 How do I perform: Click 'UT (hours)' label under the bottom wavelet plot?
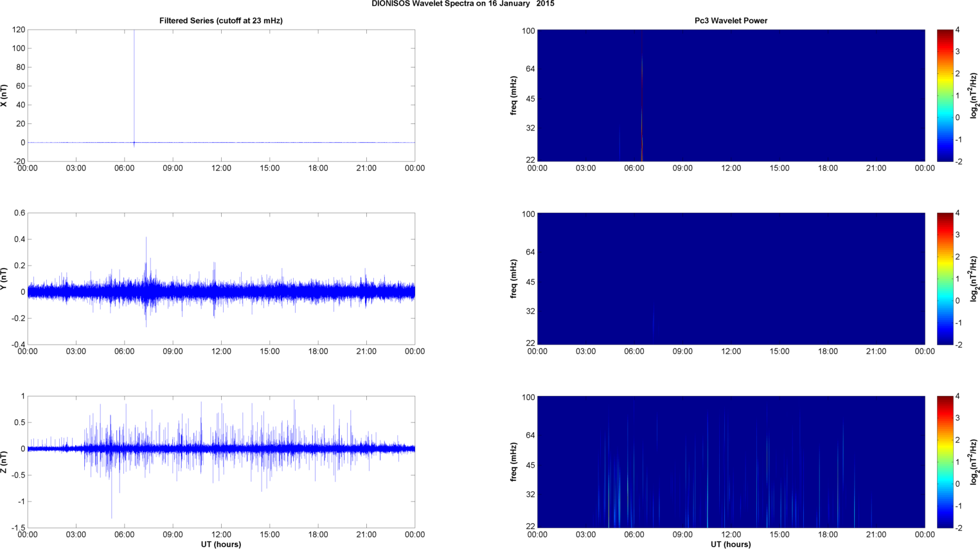pos(731,544)
